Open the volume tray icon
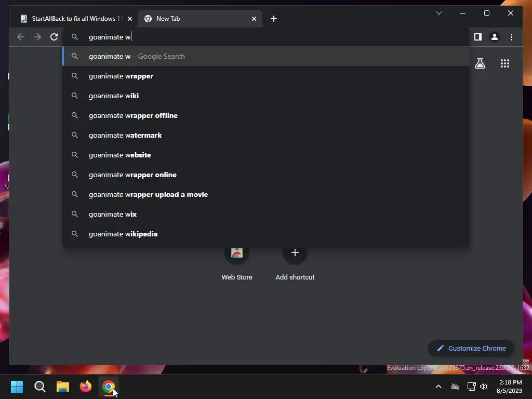532x399 pixels. pyautogui.click(x=484, y=387)
